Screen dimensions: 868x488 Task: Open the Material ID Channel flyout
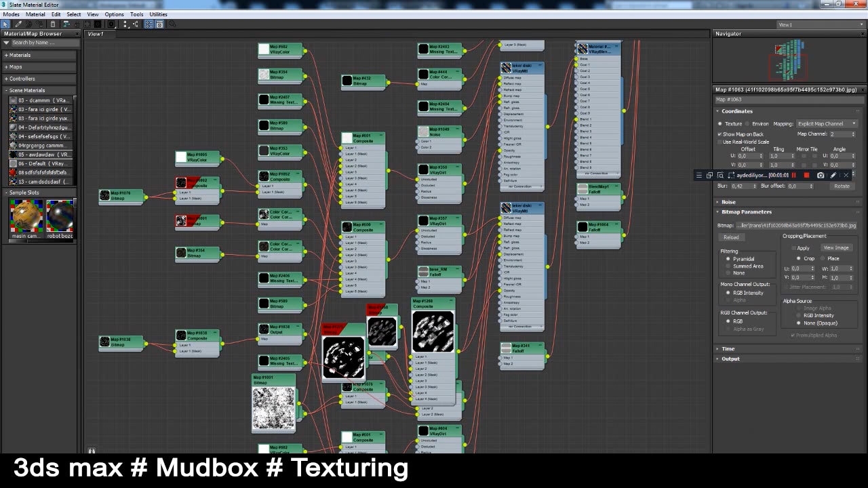111,24
